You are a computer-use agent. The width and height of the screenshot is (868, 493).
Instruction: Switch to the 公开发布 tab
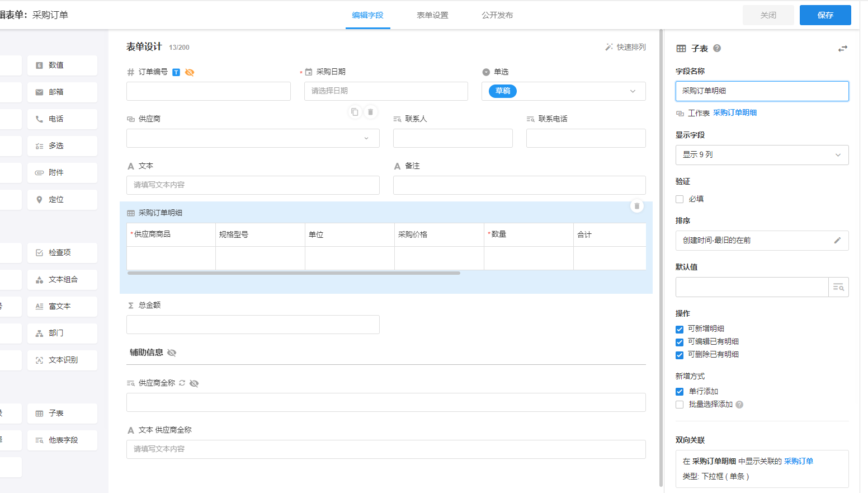[497, 15]
